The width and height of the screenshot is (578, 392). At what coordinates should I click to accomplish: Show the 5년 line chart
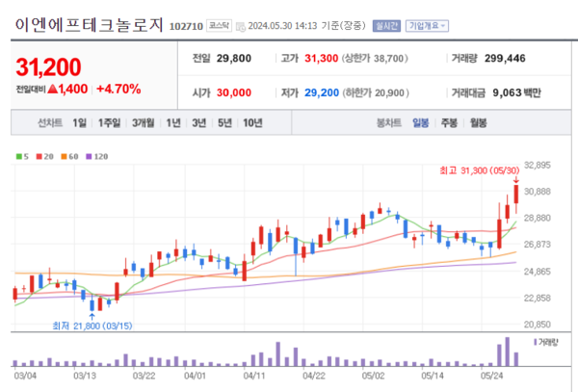click(224, 123)
